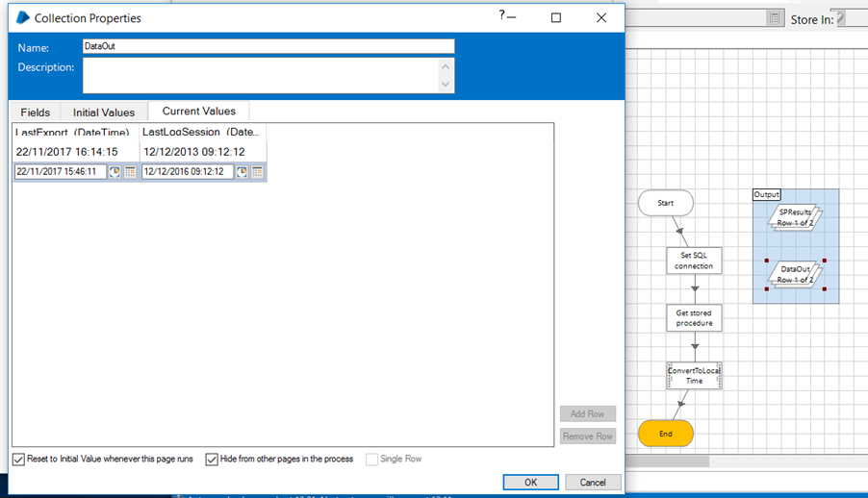Click the clock icon beside LastLogSession value
Viewport: 868px width, 498px height.
pos(242,172)
